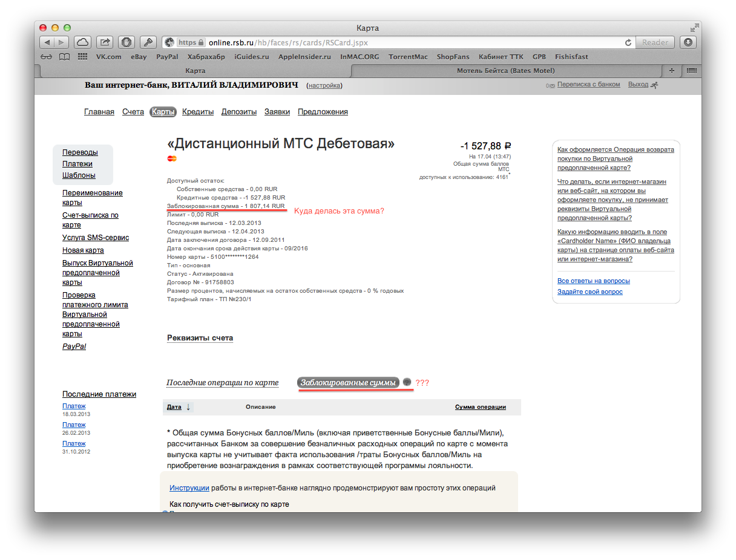Click the Новая карта link
Screen dimensions: 736x560
tap(83, 250)
